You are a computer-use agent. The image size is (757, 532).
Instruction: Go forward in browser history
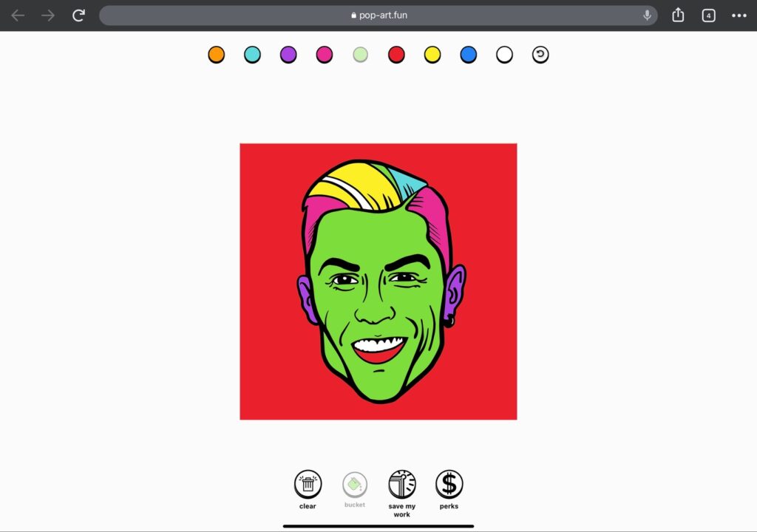coord(48,16)
